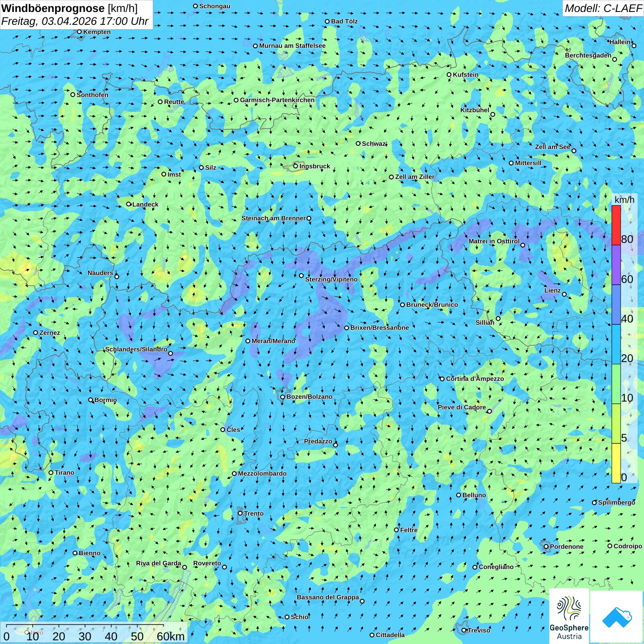Click the 'Steinach am Brenner' label
Viewport: 644px width, 644px height.
pyautogui.click(x=273, y=218)
